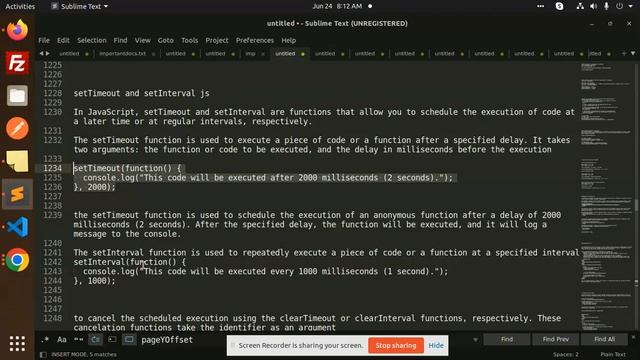Open the Goto menu
Viewport: 640px width, 360px height.
point(165,40)
